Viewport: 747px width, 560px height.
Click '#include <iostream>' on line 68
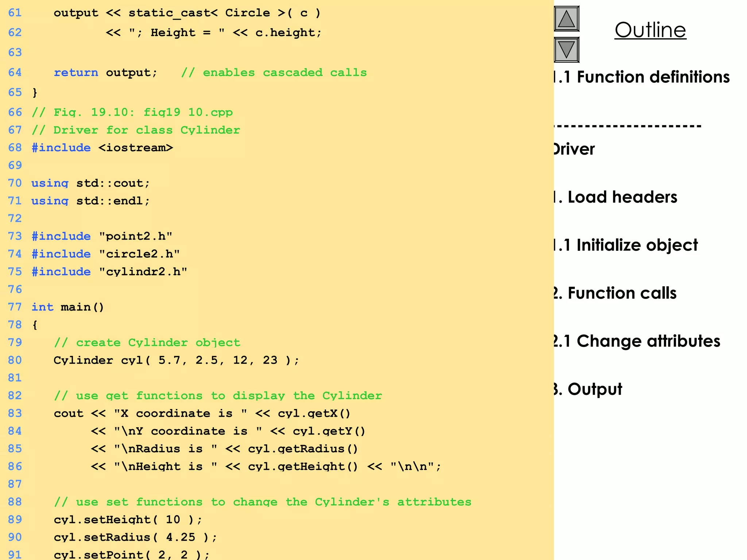[102, 148]
